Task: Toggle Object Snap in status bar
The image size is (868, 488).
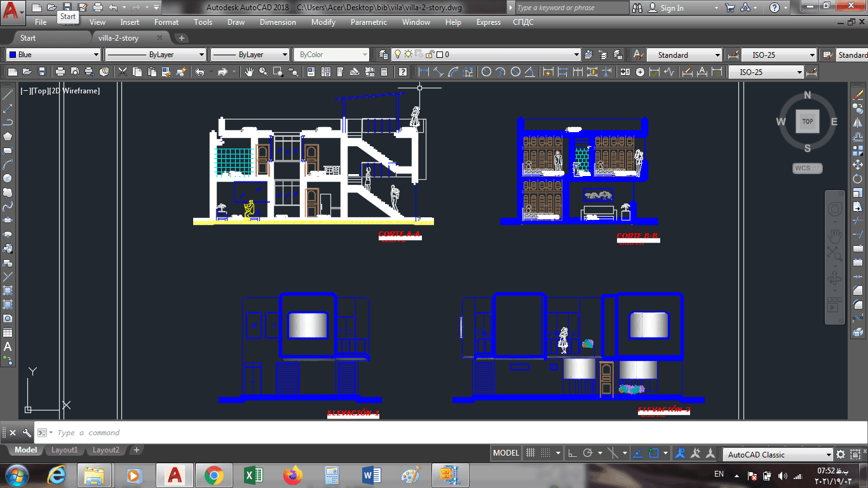Action: click(654, 453)
